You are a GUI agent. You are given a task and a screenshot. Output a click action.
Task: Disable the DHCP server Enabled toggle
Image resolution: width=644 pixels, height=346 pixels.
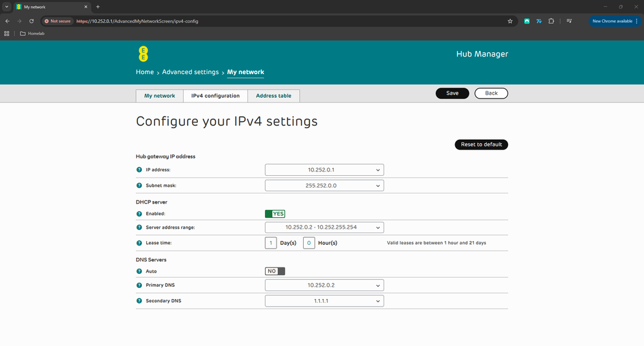[x=275, y=214]
